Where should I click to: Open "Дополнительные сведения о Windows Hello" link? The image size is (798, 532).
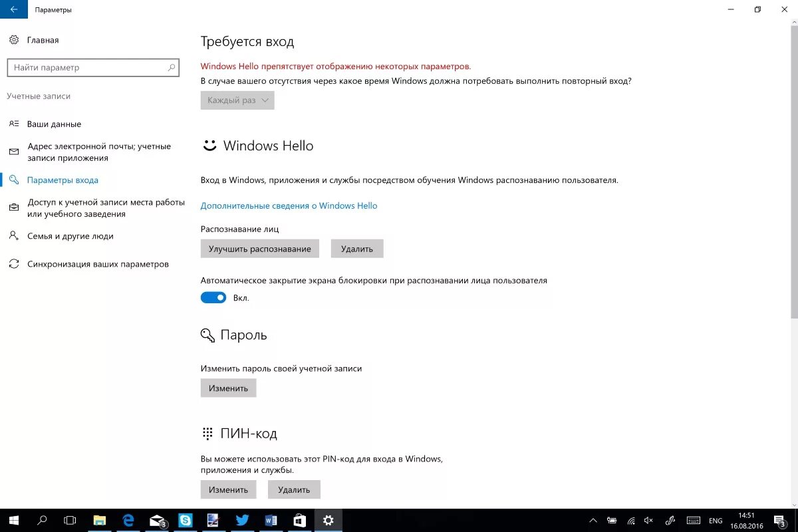tap(289, 205)
